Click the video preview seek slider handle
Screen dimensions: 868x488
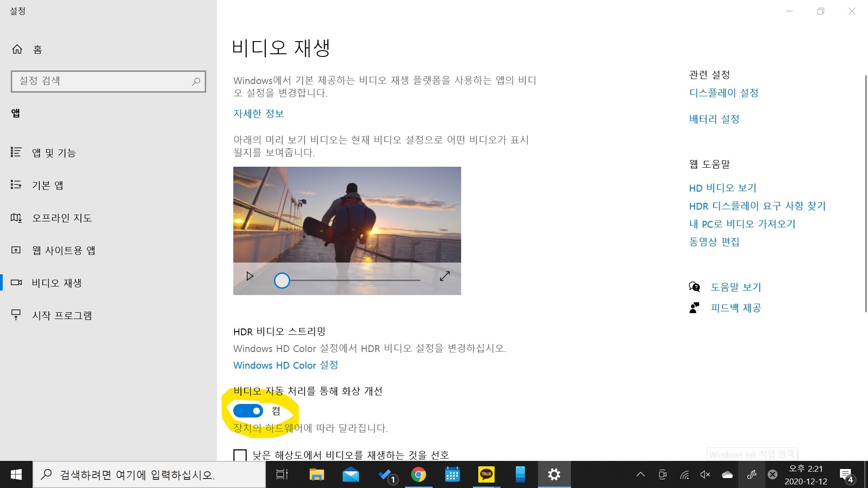point(282,281)
